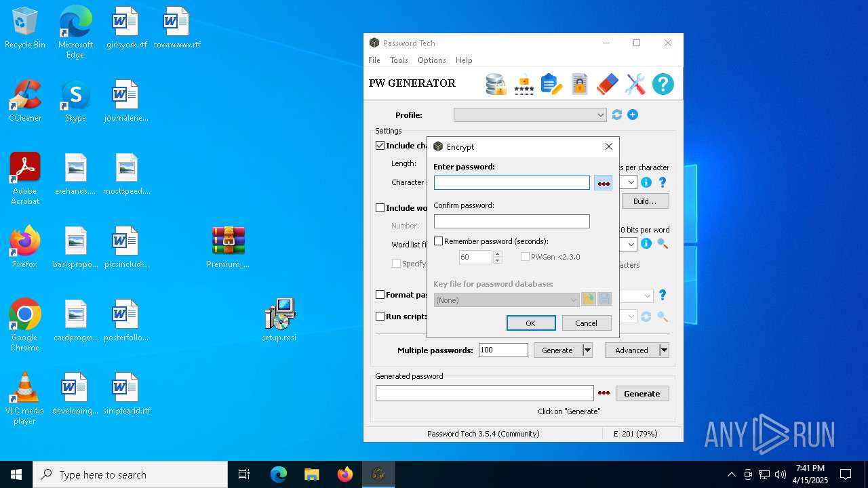Expand the format password dropdown arrow
868x488 pixels.
coord(647,296)
